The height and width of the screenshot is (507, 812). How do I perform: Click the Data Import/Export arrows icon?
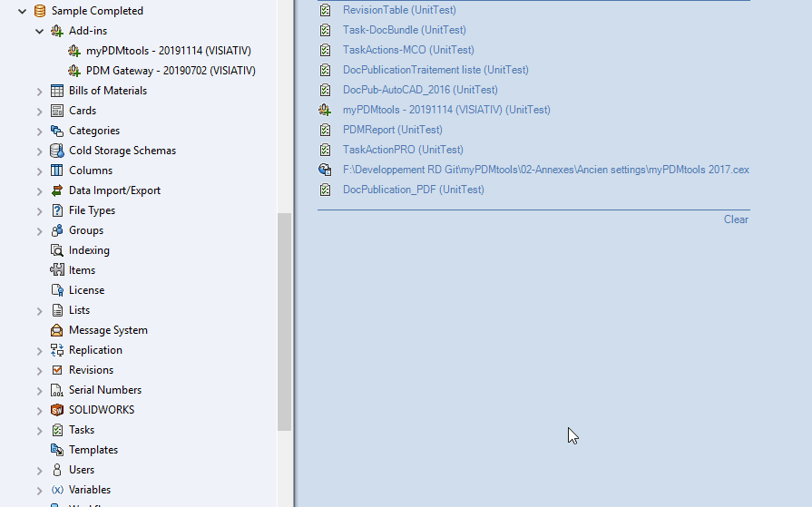pyautogui.click(x=57, y=190)
